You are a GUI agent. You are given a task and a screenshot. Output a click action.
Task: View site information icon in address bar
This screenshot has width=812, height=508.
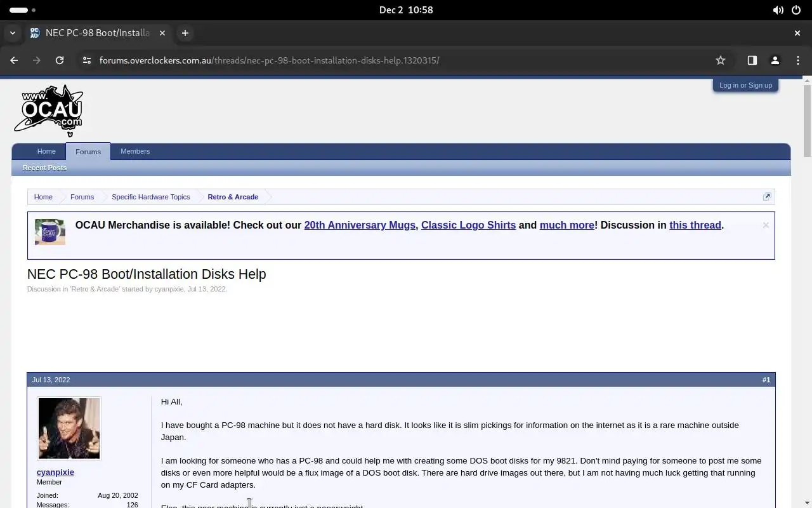(x=87, y=60)
